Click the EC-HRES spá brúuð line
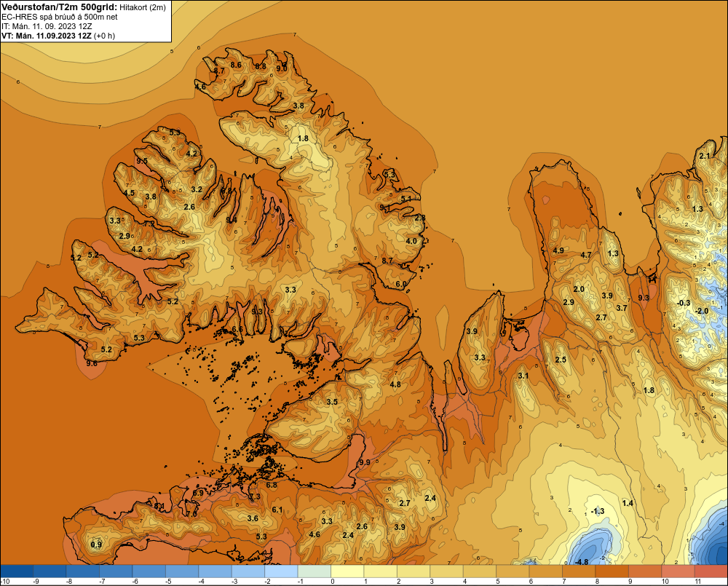This screenshot has width=728, height=586. [x=60, y=17]
